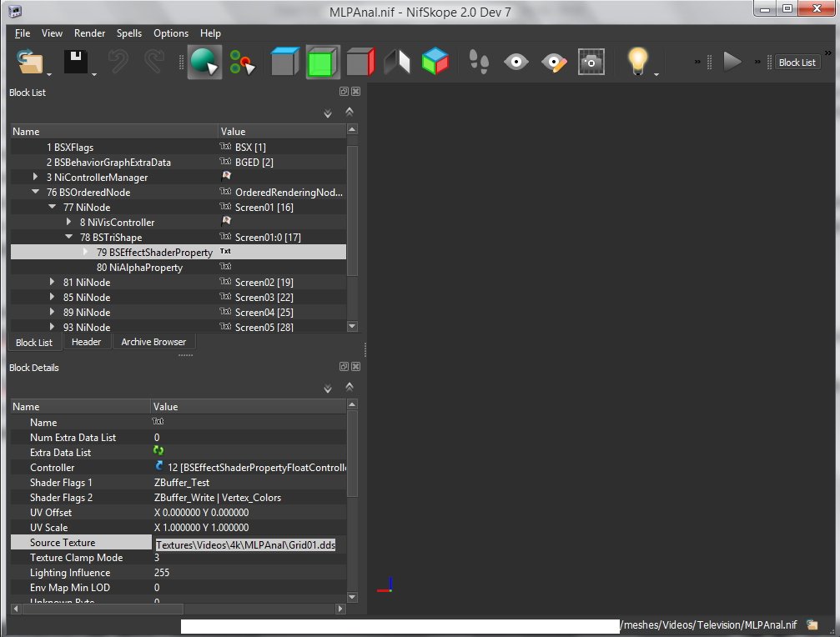Switch to side view red cube
The height and width of the screenshot is (637, 840).
(x=360, y=63)
